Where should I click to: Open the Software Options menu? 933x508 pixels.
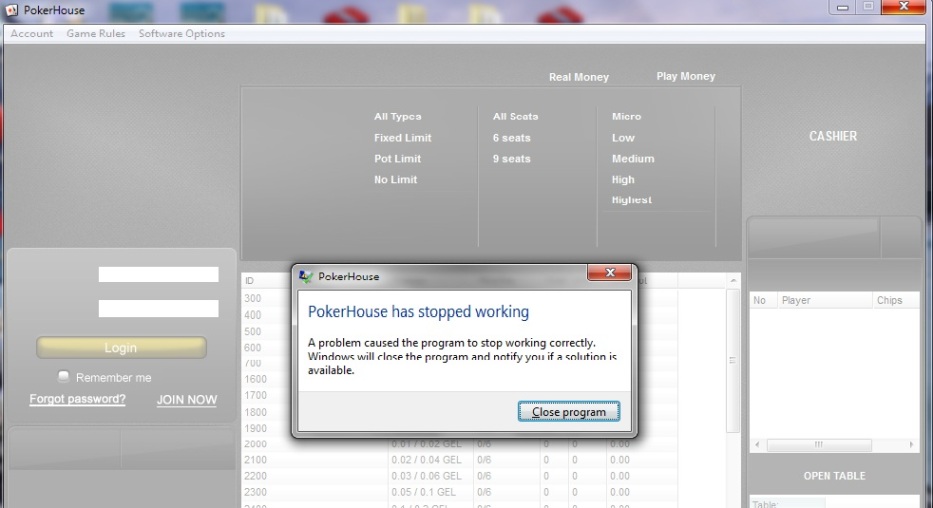click(x=181, y=34)
